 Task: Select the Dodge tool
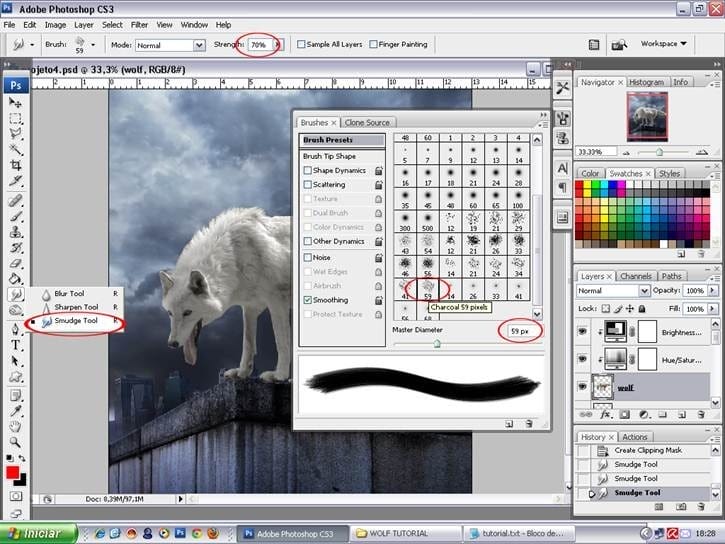pyautogui.click(x=15, y=310)
